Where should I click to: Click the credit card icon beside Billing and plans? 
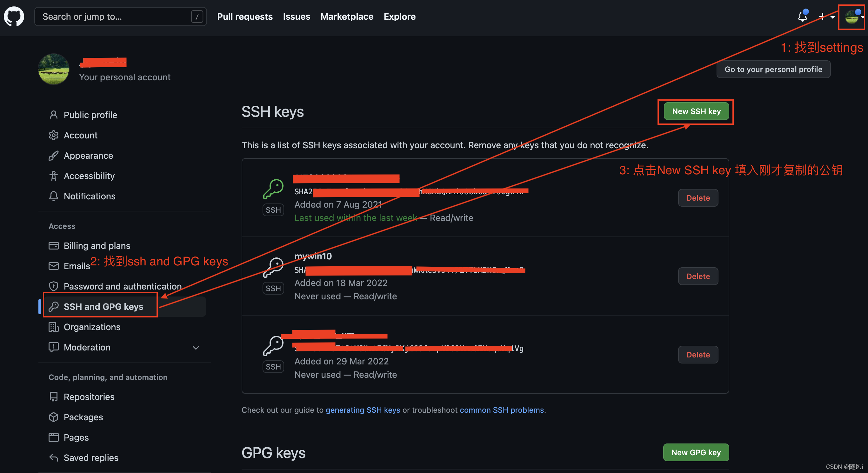click(54, 246)
